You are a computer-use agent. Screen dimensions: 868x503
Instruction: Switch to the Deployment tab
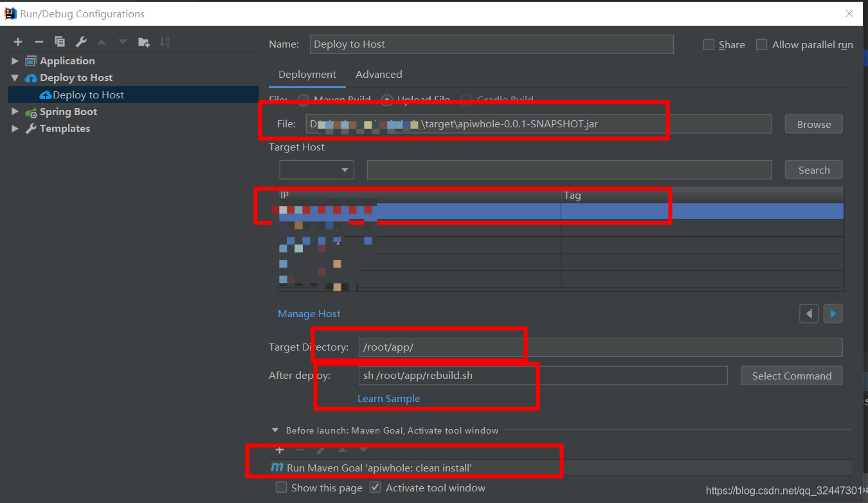(307, 75)
